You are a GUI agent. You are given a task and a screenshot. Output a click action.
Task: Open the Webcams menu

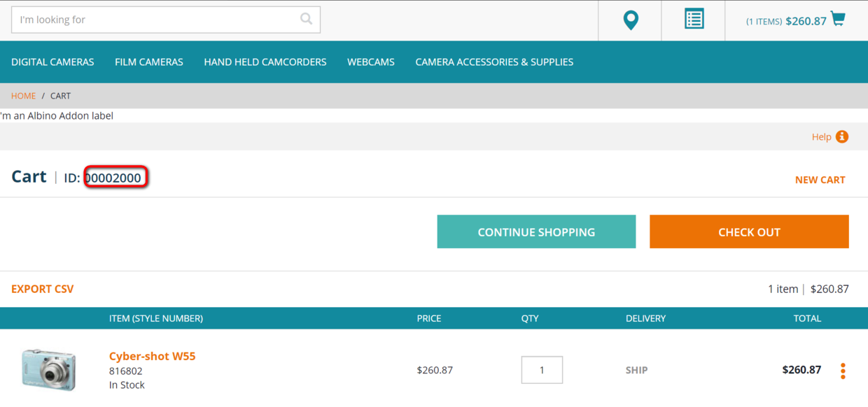[371, 62]
